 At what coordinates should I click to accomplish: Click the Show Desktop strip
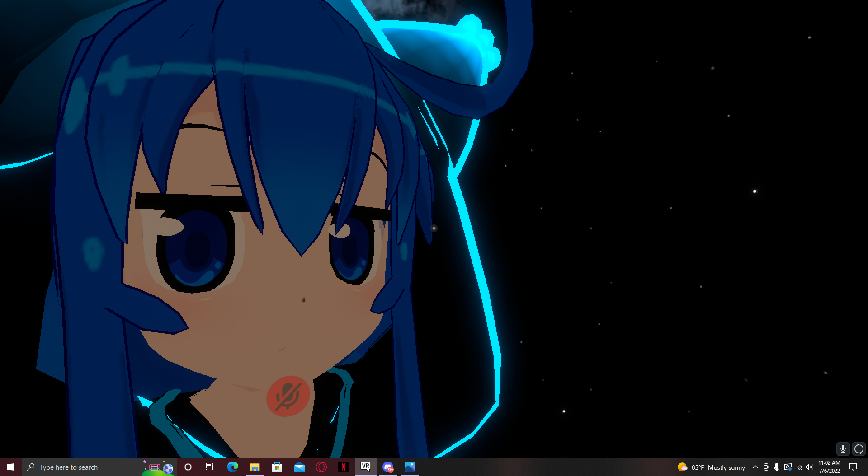point(866,467)
